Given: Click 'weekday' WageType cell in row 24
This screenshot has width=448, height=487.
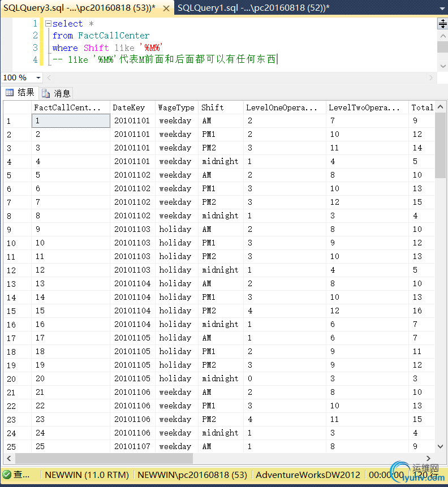Looking at the screenshot, I should 177,433.
